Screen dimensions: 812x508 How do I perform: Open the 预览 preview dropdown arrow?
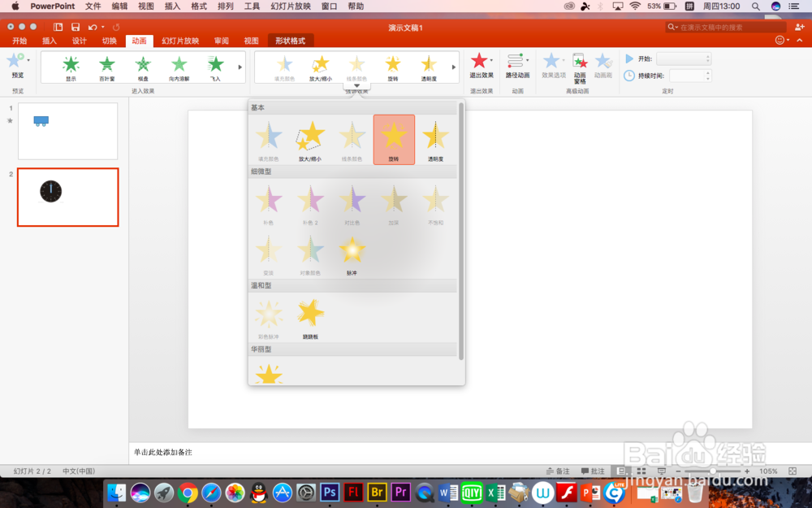[x=28, y=60]
